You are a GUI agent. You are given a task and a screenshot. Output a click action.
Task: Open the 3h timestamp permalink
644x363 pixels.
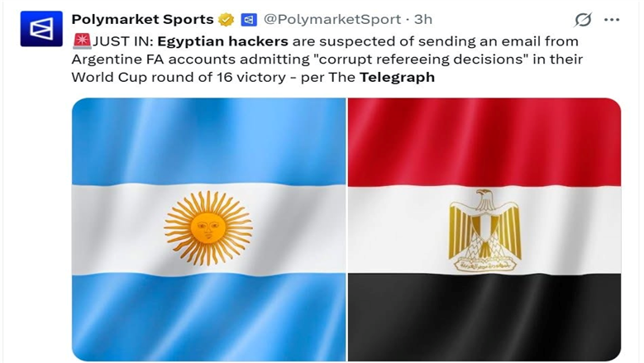point(422,19)
